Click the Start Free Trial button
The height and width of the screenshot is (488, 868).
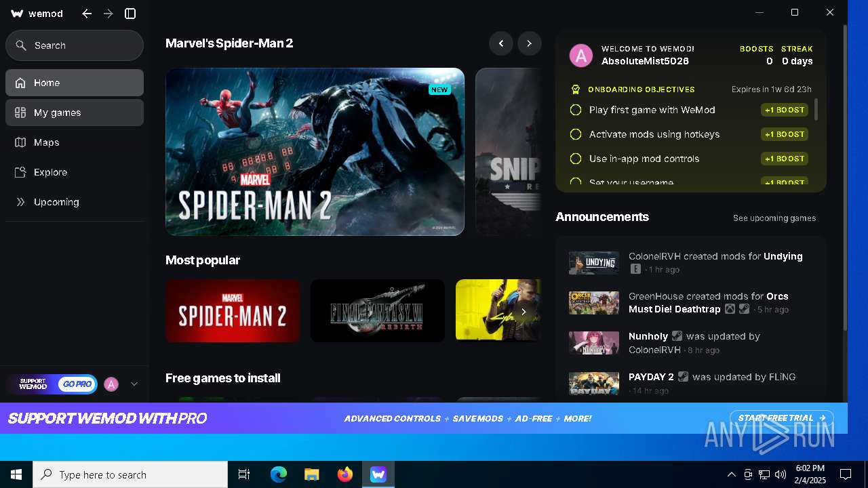pyautogui.click(x=781, y=418)
